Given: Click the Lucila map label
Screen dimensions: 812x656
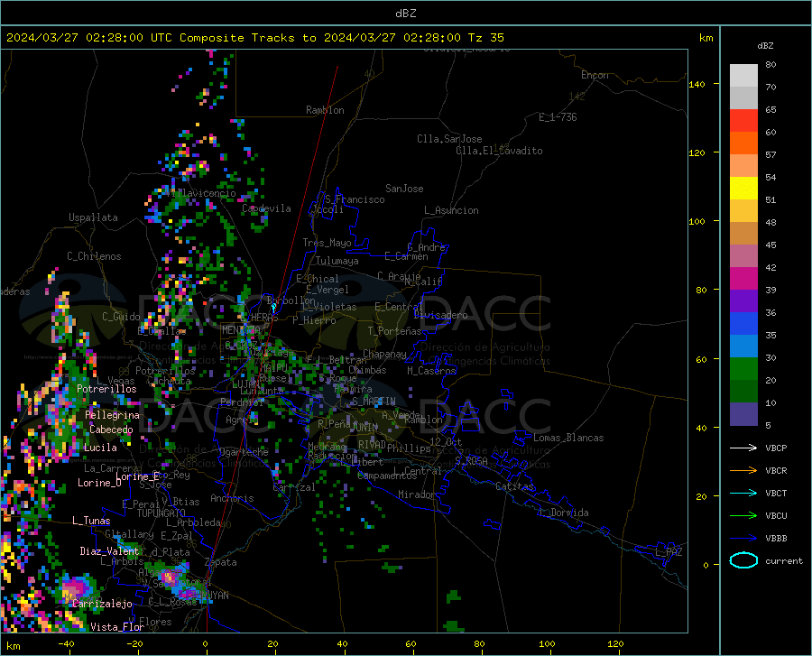Looking at the screenshot, I should point(100,448).
